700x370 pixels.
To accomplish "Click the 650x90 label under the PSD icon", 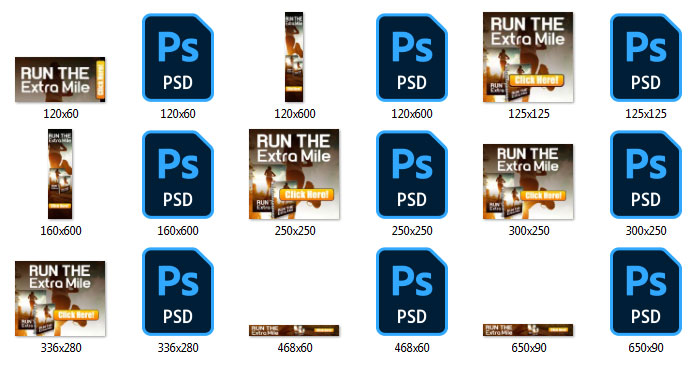I will [x=646, y=348].
